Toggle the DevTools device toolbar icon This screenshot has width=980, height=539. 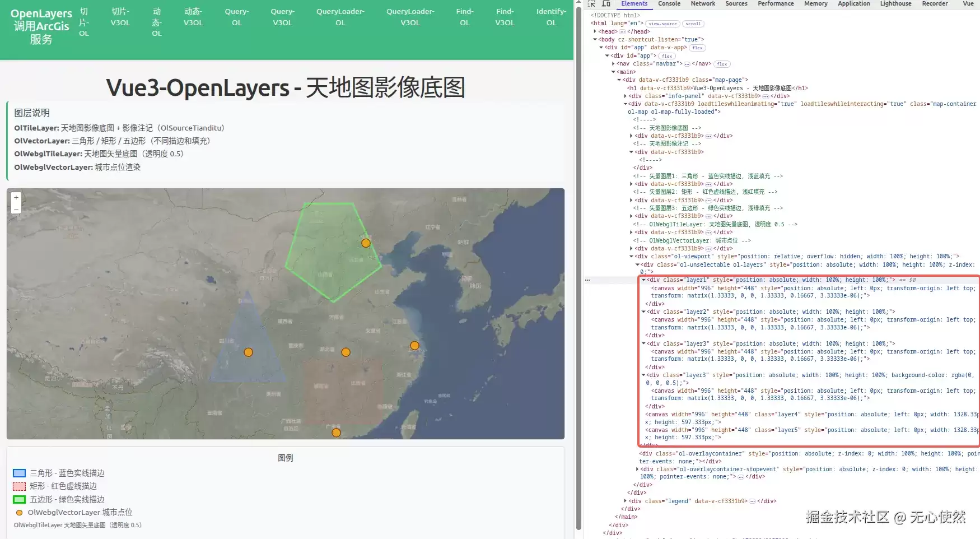click(606, 3)
